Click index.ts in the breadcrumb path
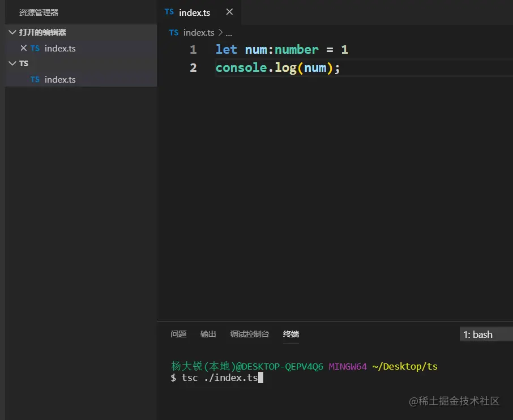The image size is (513, 420). click(x=199, y=33)
